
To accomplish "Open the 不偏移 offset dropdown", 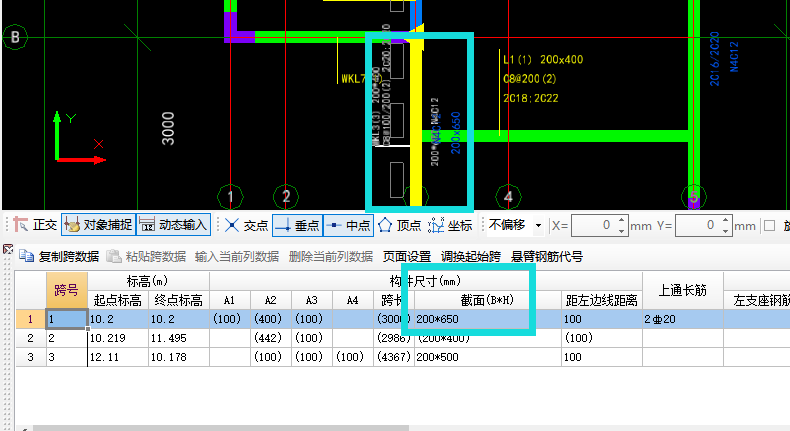I will [538, 225].
